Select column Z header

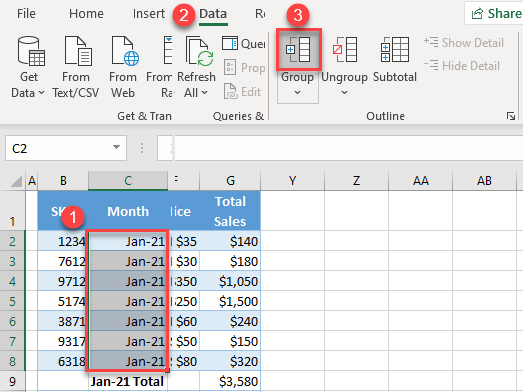click(356, 180)
